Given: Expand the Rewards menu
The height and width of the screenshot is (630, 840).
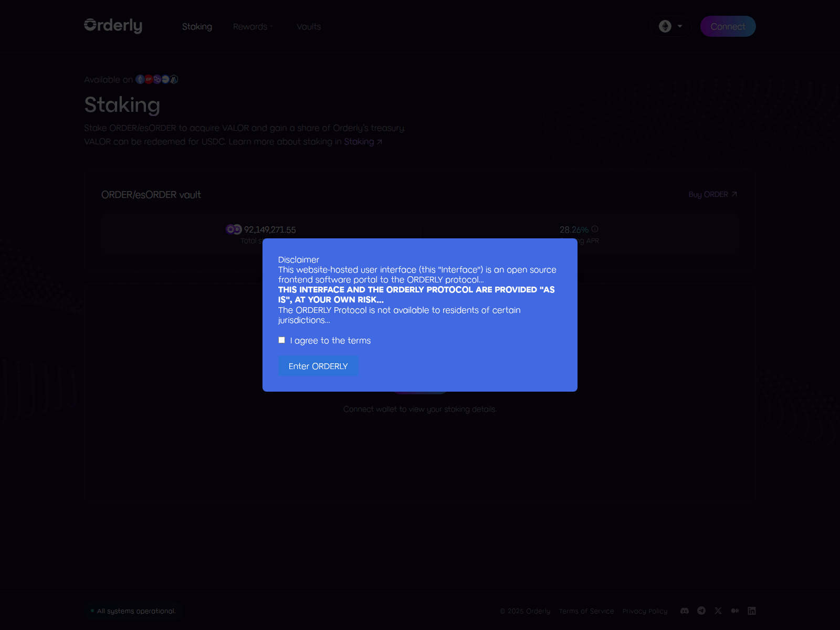Looking at the screenshot, I should click(253, 27).
